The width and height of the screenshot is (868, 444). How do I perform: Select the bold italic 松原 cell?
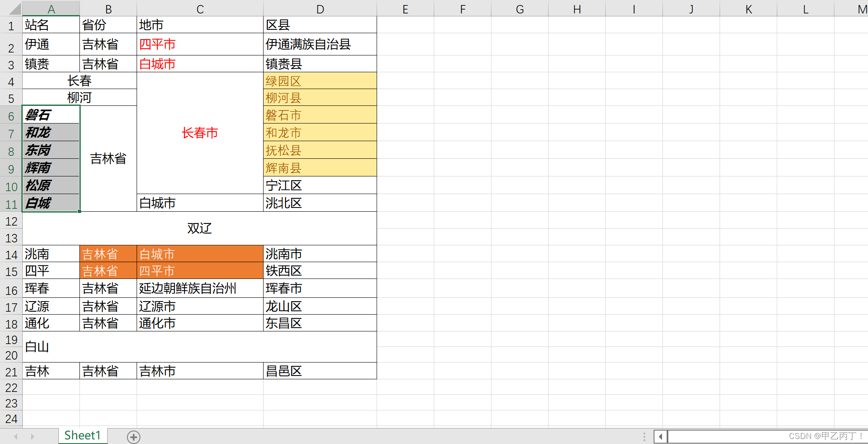click(x=51, y=185)
